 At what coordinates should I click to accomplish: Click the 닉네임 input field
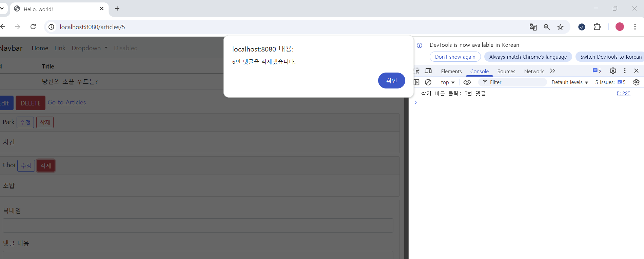[x=198, y=225]
